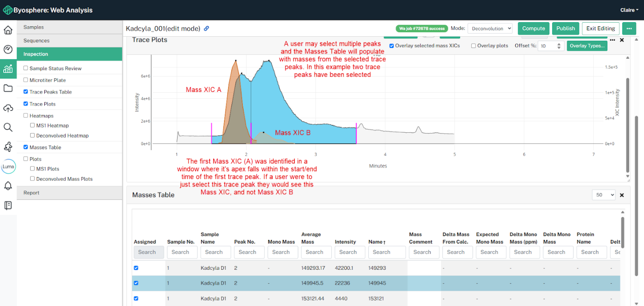
Task: Click the Average Mass search field
Action: 315,252
